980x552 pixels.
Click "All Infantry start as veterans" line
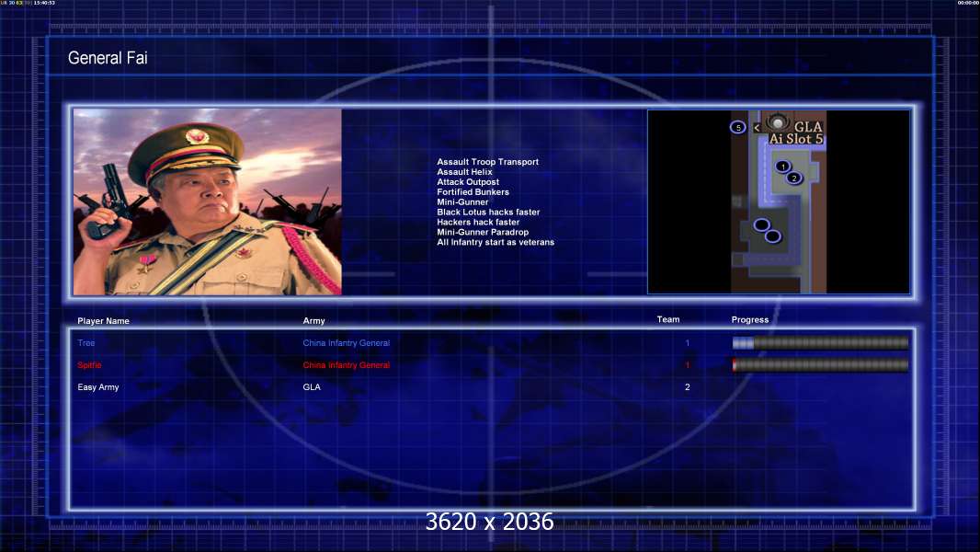496,242
